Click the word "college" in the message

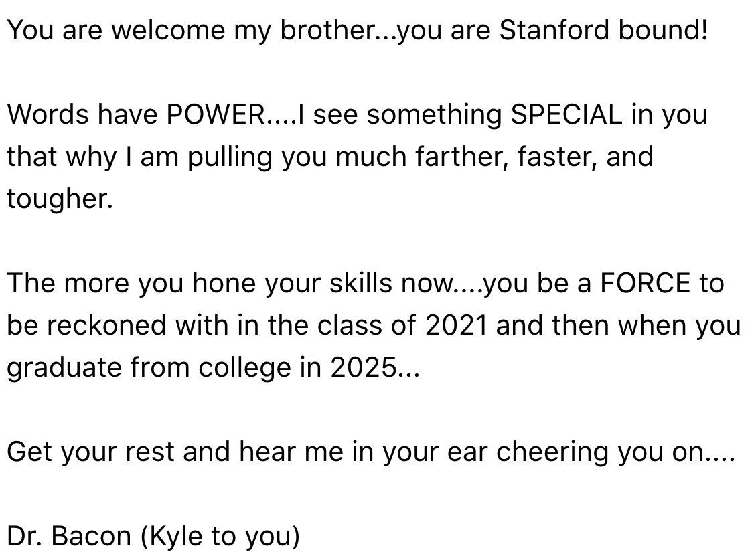pyautogui.click(x=245, y=368)
